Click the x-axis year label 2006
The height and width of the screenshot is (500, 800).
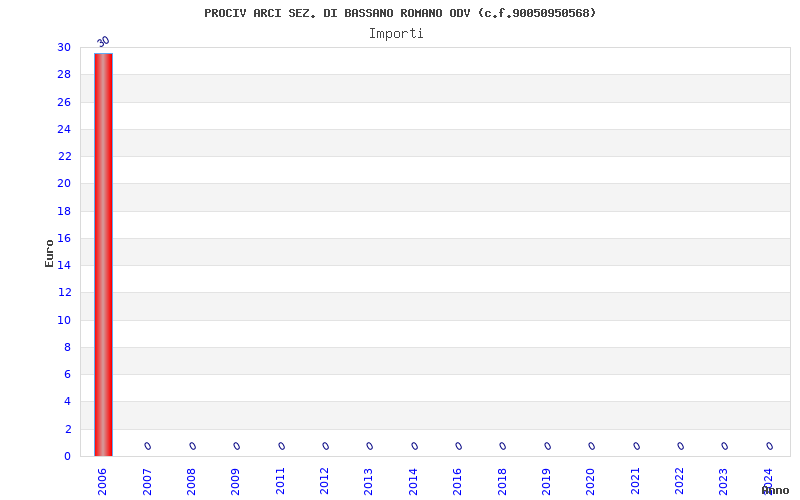[103, 482]
